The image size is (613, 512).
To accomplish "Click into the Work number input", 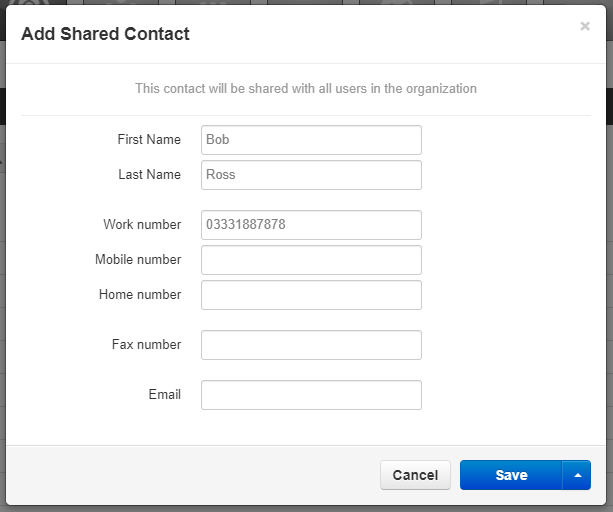I will pyautogui.click(x=311, y=225).
